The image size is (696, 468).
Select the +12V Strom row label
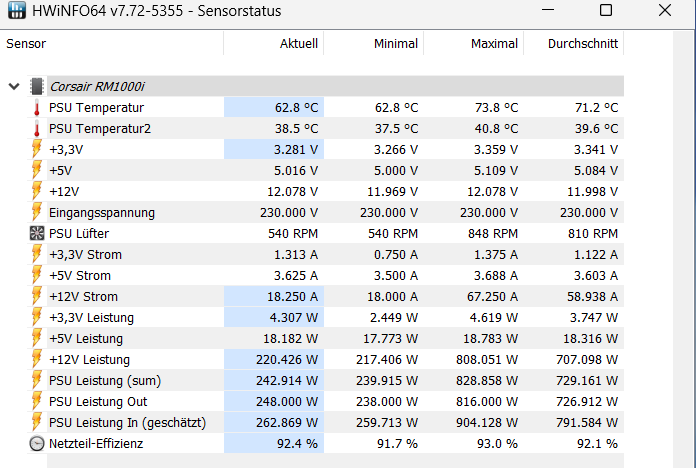point(83,296)
